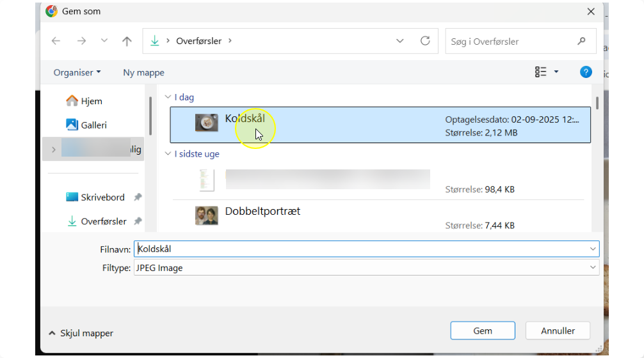Collapse the 'I sidste uge' group
This screenshot has height=358, width=644.
168,154
